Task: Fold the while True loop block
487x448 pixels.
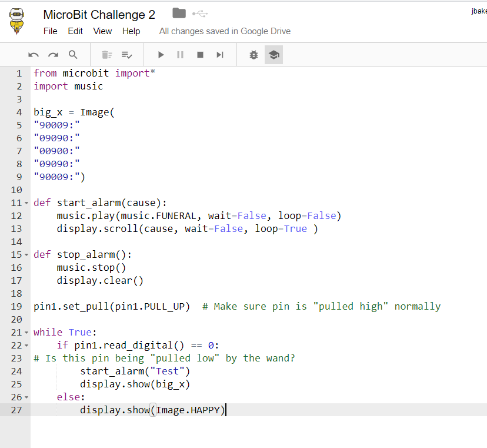Action: coord(26,332)
